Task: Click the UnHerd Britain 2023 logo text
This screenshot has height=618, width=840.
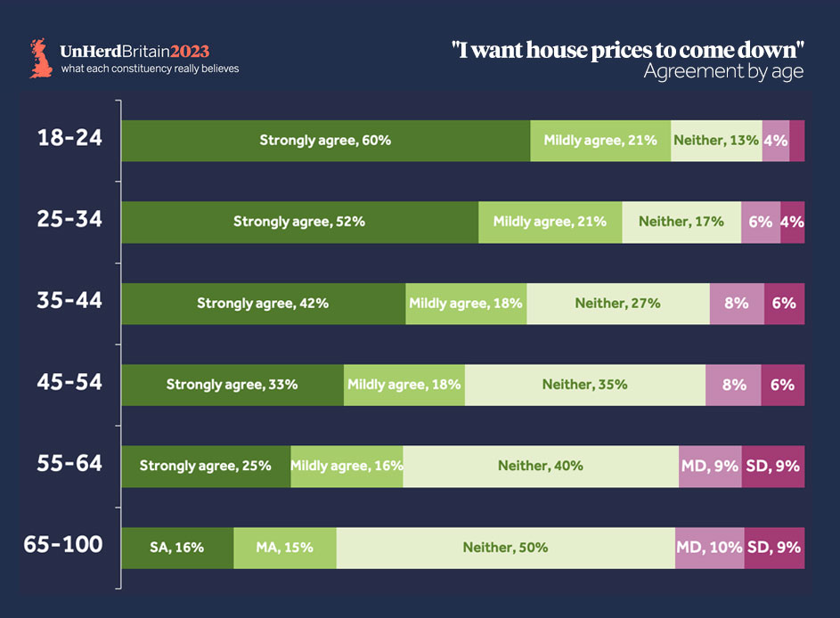Action: tap(135, 52)
